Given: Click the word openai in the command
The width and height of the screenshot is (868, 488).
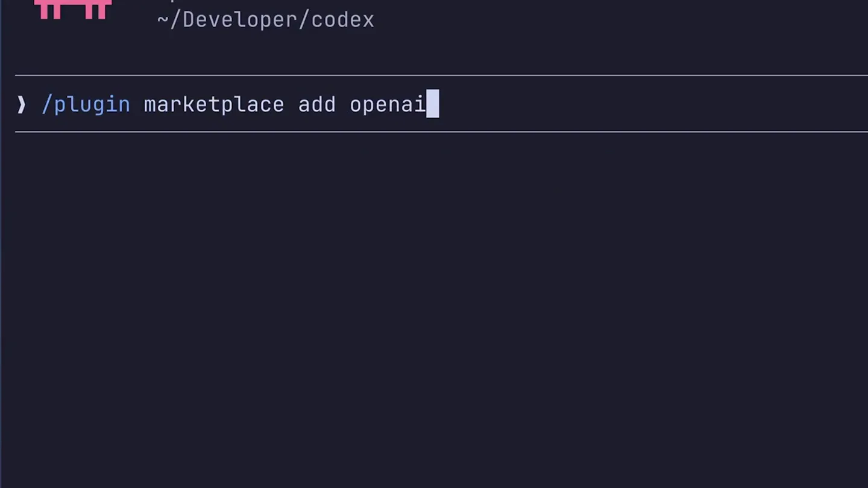Looking at the screenshot, I should pyautogui.click(x=388, y=104).
